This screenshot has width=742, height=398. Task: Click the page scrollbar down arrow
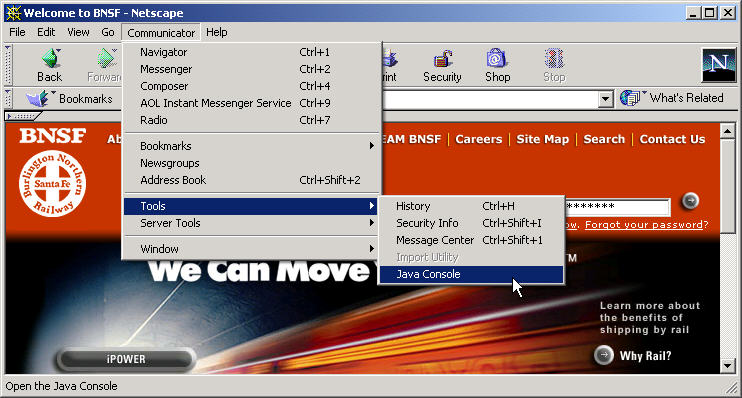pyautogui.click(x=727, y=365)
